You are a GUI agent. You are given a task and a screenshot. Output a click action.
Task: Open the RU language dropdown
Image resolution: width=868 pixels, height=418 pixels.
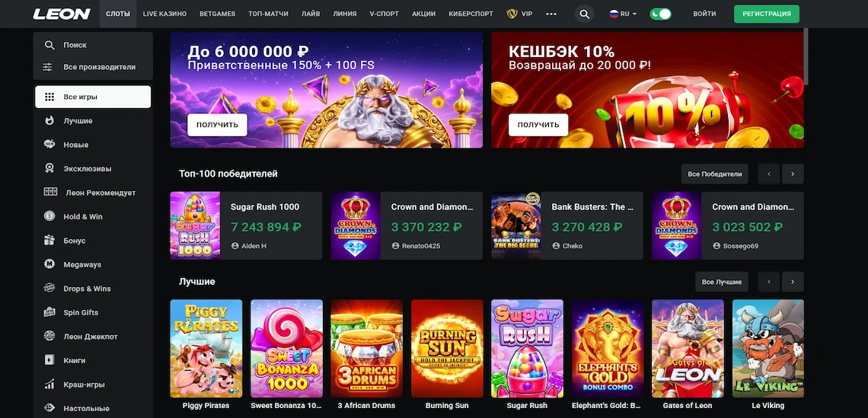623,14
